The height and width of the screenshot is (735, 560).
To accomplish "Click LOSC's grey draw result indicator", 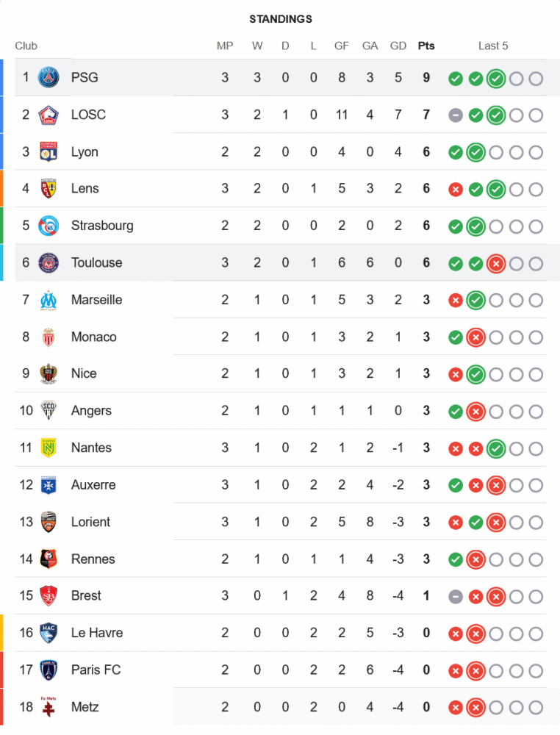I will click(456, 115).
